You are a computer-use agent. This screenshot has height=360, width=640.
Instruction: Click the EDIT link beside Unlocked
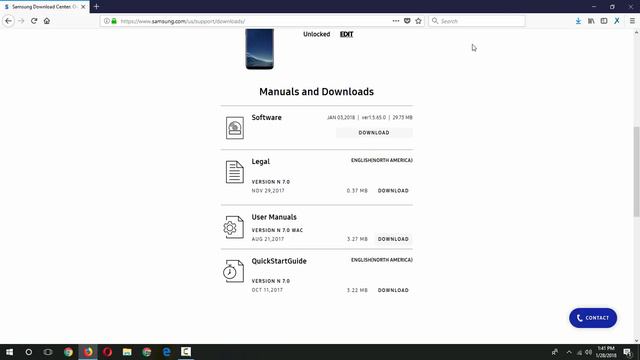point(347,34)
